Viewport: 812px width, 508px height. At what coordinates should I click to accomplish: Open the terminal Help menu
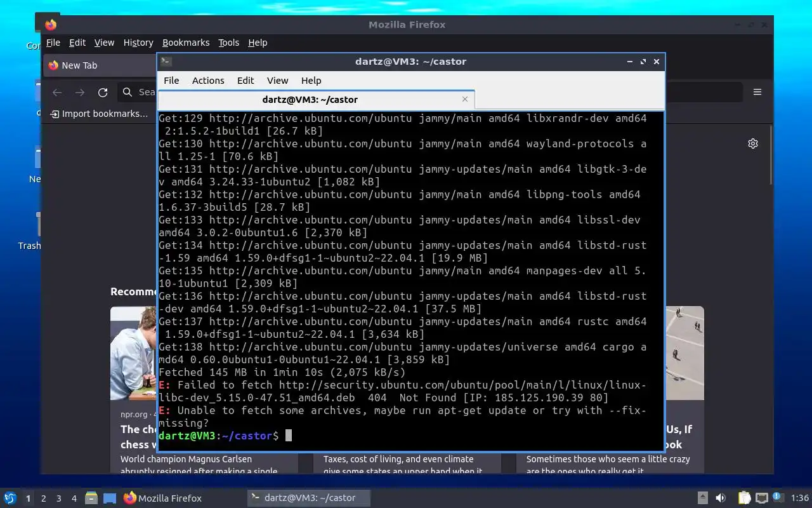311,81
